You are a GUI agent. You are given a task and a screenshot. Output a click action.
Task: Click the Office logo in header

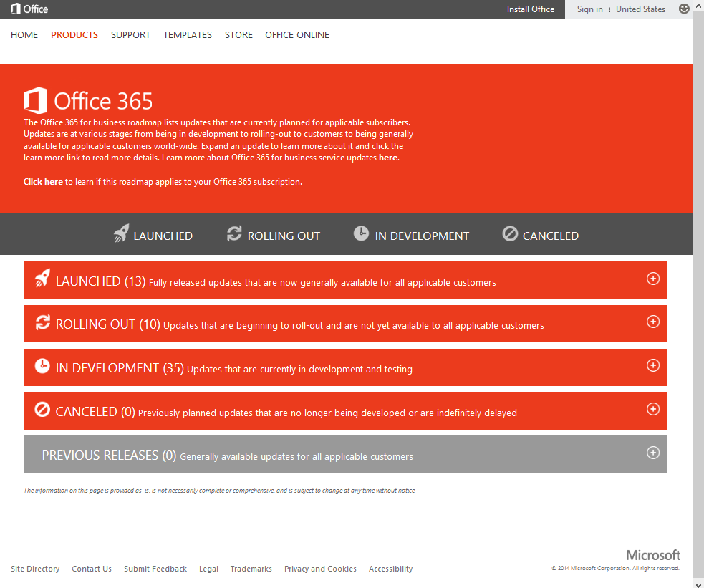pyautogui.click(x=29, y=9)
